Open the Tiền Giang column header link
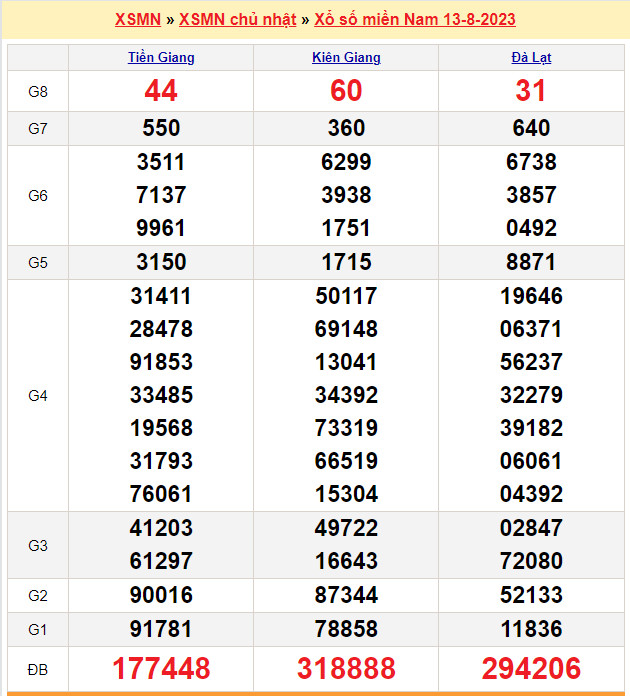This screenshot has height=696, width=630. point(161,57)
